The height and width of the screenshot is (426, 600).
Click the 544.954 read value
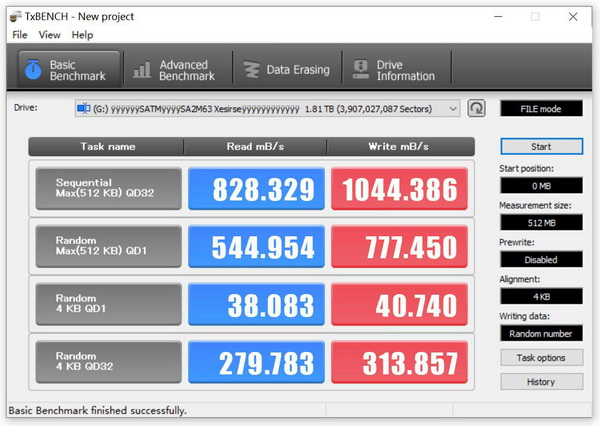(256, 246)
